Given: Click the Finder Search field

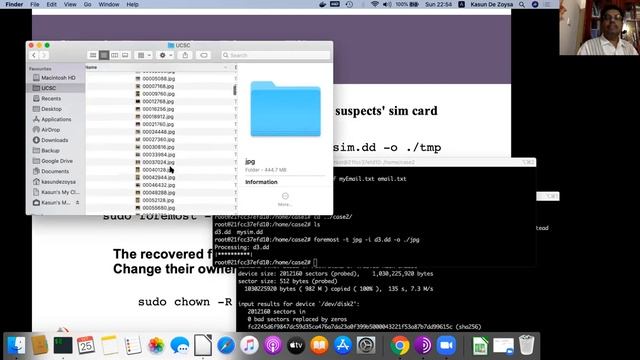Looking at the screenshot, I should (x=276, y=55).
